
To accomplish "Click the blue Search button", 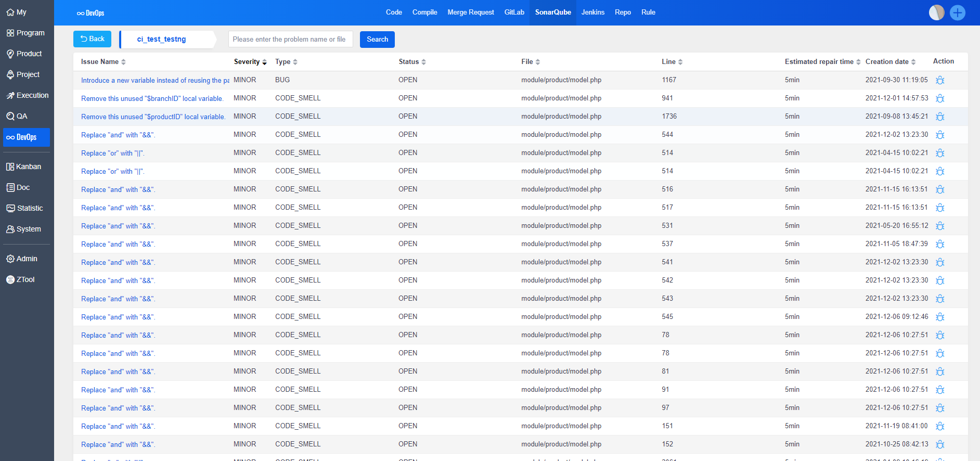I will pyautogui.click(x=377, y=40).
